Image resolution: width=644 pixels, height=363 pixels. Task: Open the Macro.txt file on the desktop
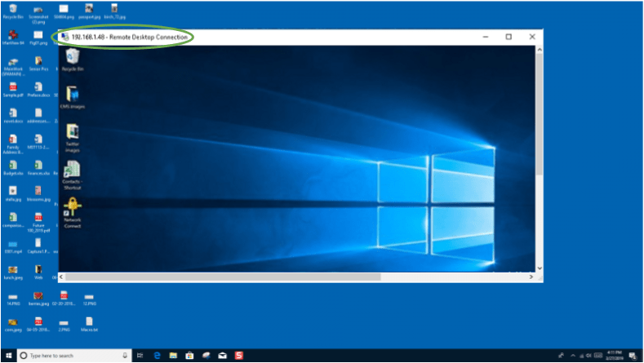[x=89, y=325]
